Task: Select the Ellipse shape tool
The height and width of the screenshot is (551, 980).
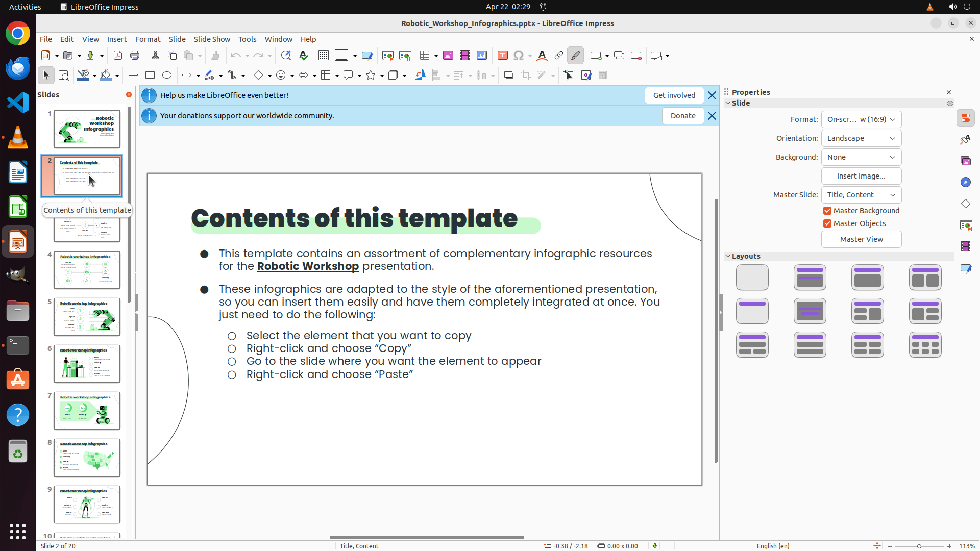Action: pos(167,76)
